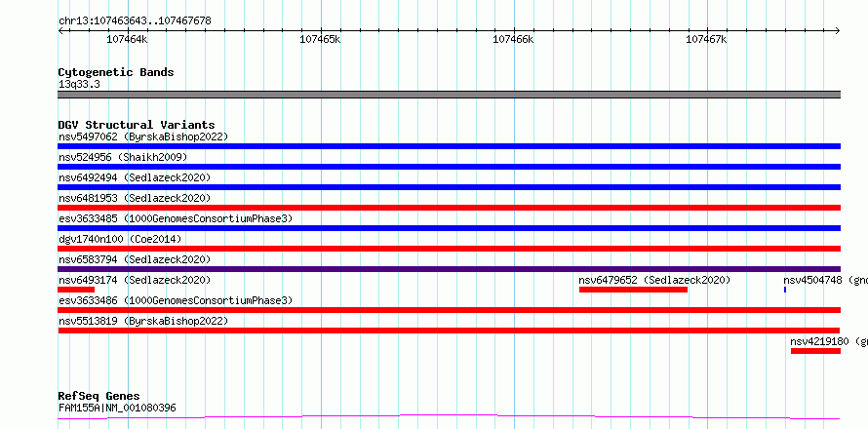
Task: Click the nsv6481953 (Sedlazeck2020) label
Action: click(135, 198)
